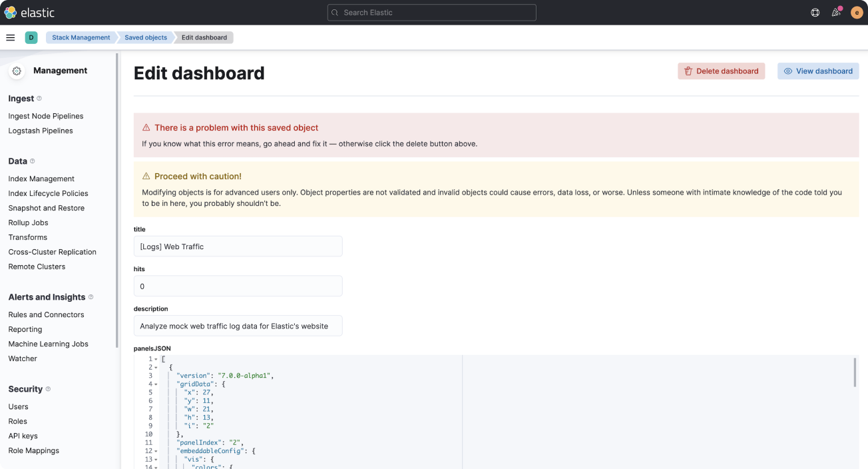The width and height of the screenshot is (868, 469).
Task: Go to Stack Management breadcrumb
Action: [80, 37]
